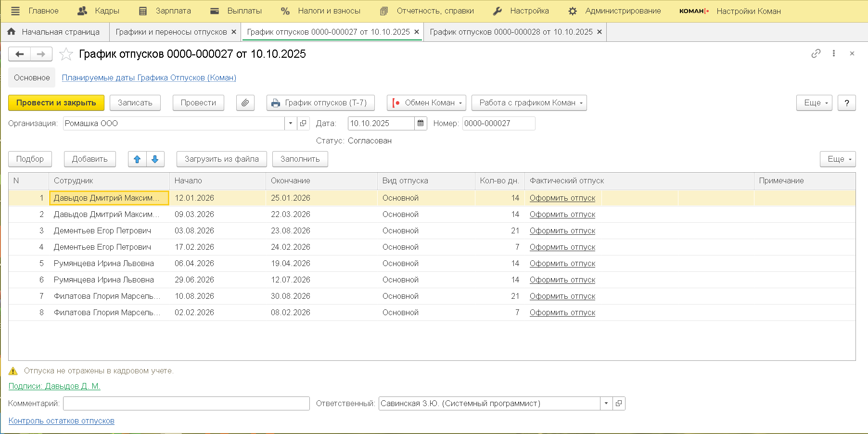This screenshot has width=868, height=434.
Task: Open Работа с графиком Коман dropdown
Action: pyautogui.click(x=529, y=103)
